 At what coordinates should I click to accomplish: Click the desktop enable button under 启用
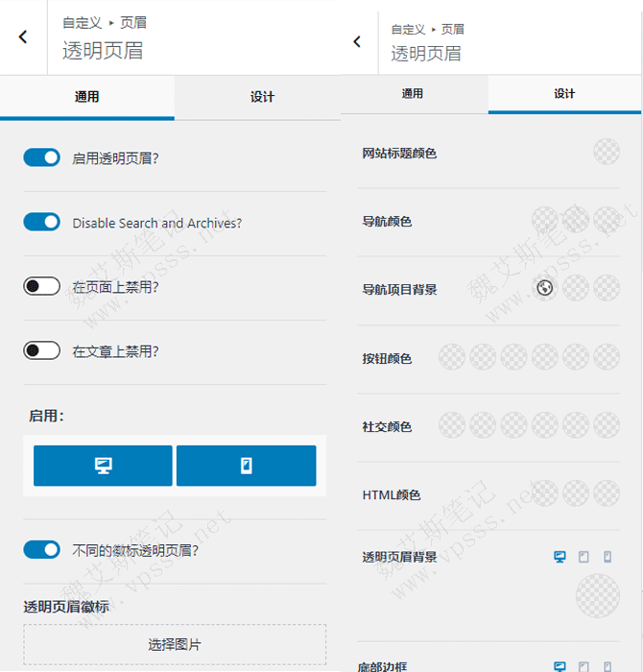pos(103,466)
